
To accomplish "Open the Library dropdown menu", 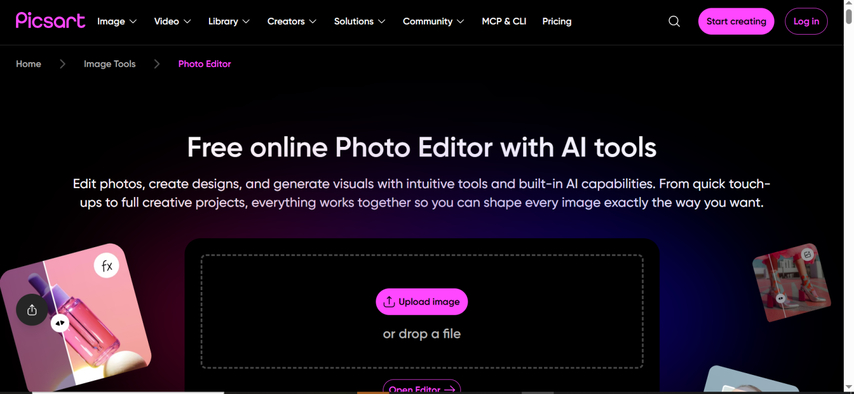I will 229,21.
